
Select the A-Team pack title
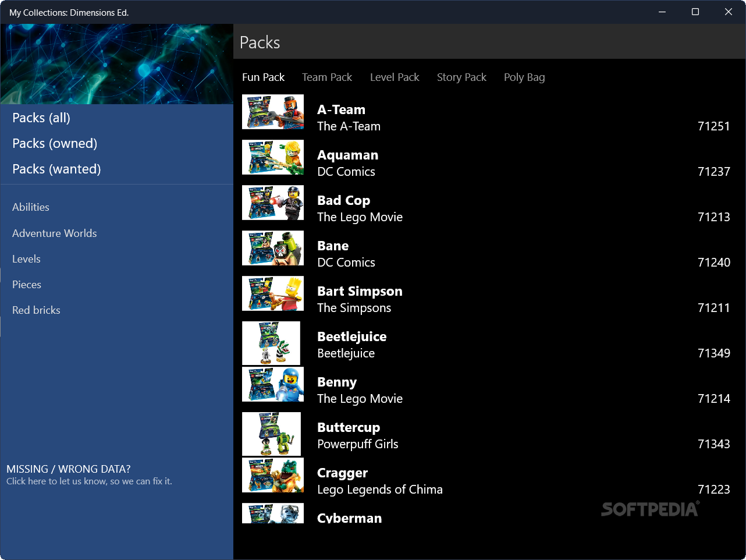pos(341,109)
